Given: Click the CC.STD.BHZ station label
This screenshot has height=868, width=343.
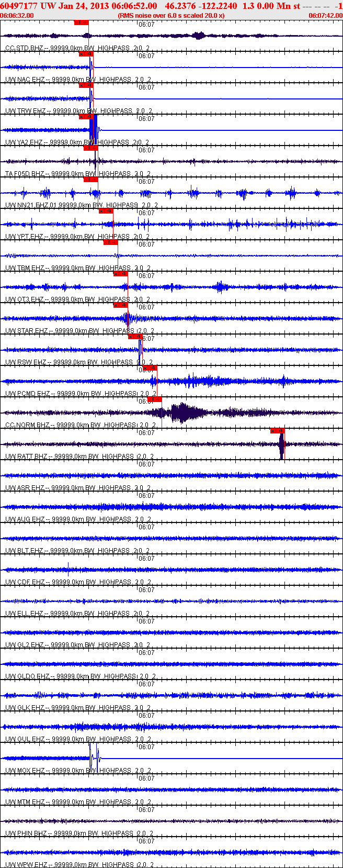Looking at the screenshot, I should (78, 48).
